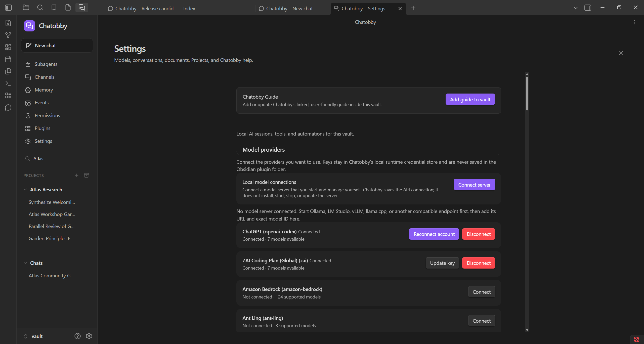Open the file search ribbon icon
Screen dimensions: 644x344
[8, 23]
